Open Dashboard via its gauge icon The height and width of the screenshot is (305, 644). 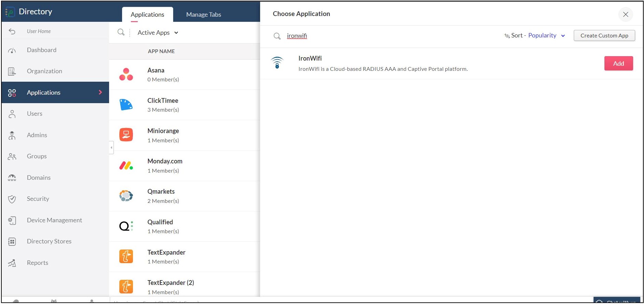point(12,50)
